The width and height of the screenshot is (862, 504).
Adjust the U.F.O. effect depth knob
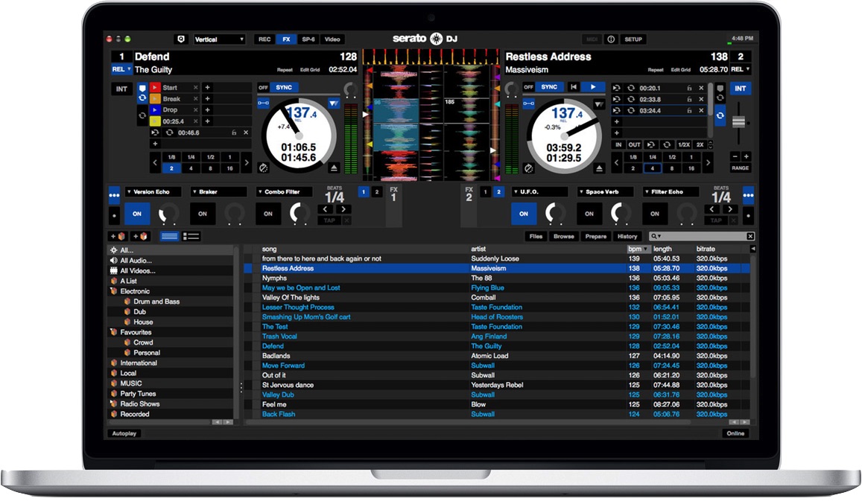pyautogui.click(x=555, y=213)
